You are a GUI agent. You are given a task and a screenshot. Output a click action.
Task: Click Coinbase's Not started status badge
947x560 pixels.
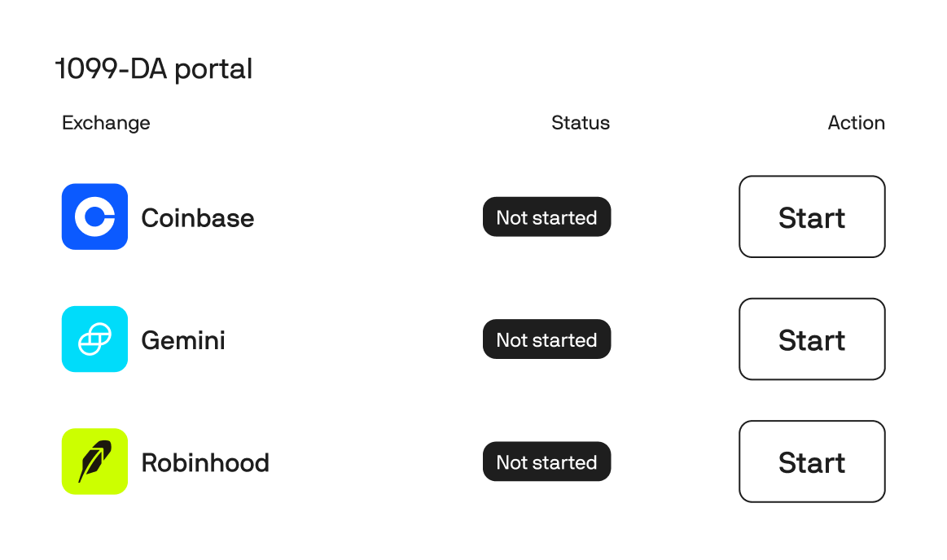pos(546,217)
